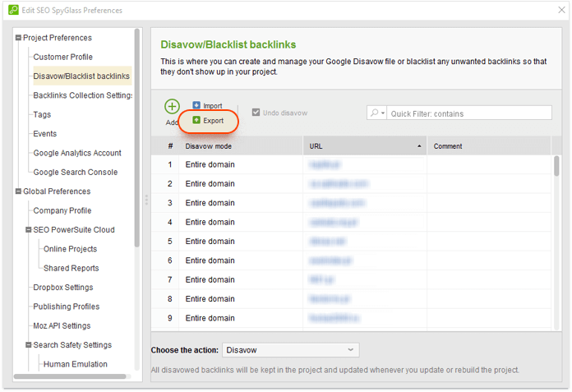The image size is (572, 392).
Task: Collapse the Search Safety Settings node
Action: pyautogui.click(x=29, y=345)
